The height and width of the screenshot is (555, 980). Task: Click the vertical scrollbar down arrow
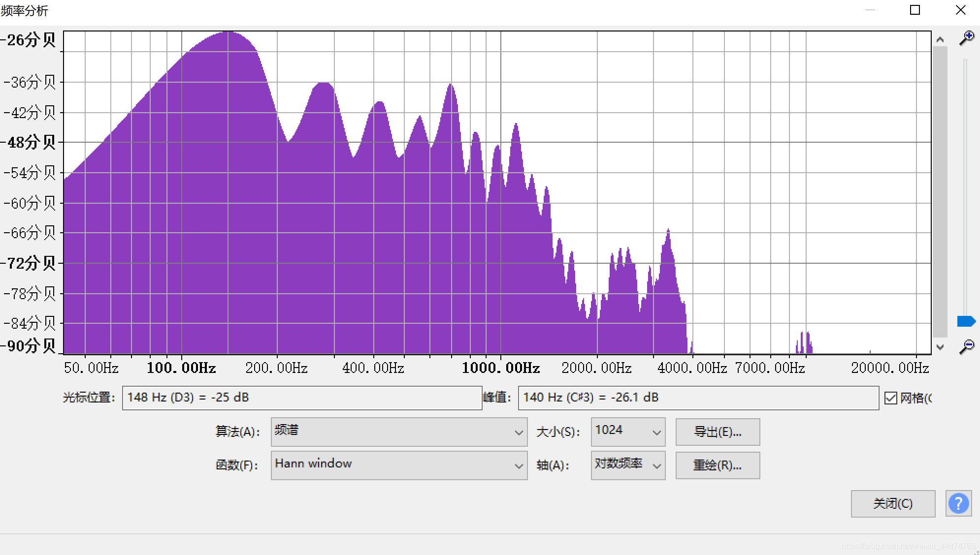tap(940, 347)
